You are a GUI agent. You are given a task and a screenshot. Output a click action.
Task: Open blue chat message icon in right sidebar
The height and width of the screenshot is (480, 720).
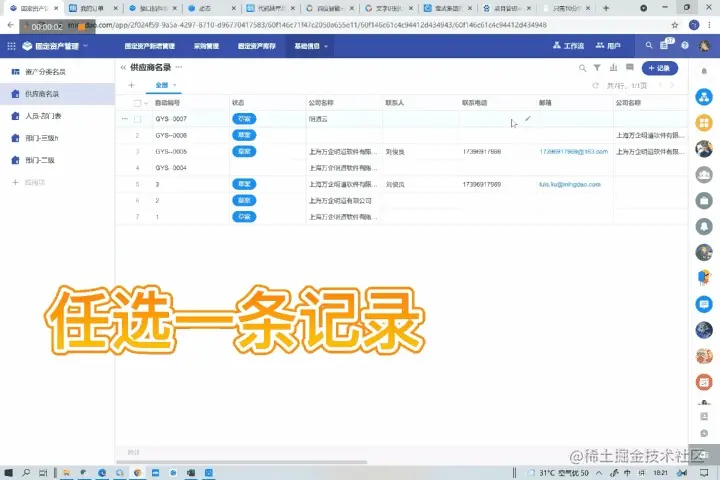[703, 304]
